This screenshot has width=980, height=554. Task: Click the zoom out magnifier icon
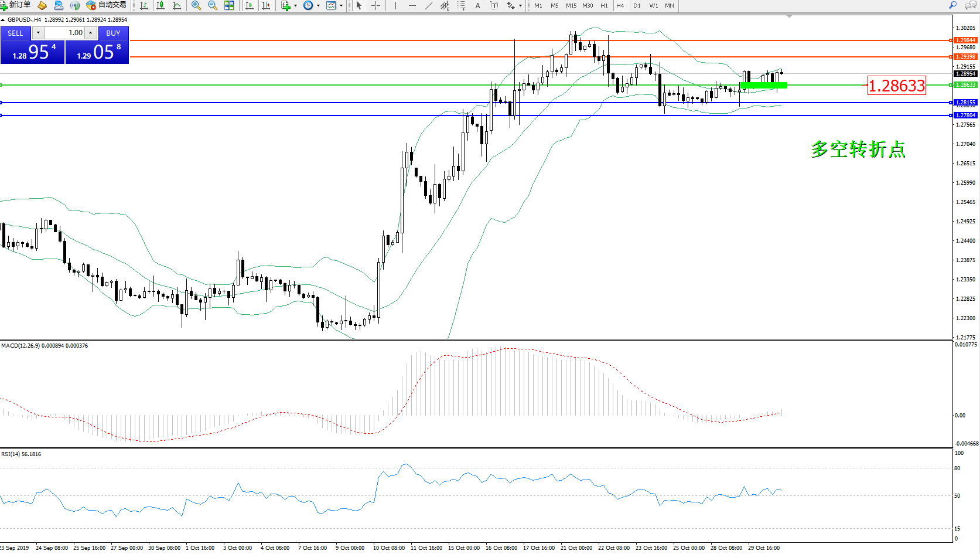pyautogui.click(x=213, y=5)
